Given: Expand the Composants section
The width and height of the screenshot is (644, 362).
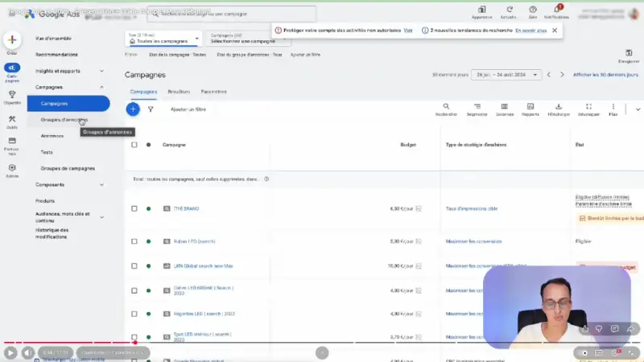Looking at the screenshot, I should coord(101,185).
